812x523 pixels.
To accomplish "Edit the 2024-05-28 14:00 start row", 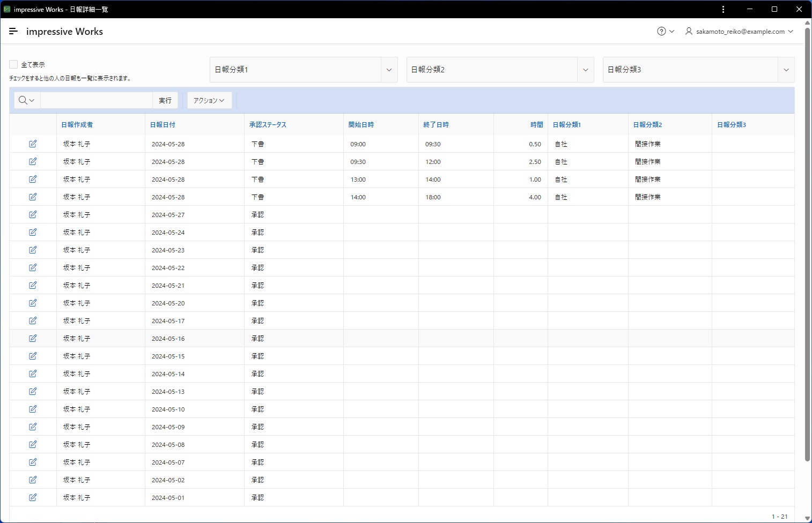I will [33, 197].
